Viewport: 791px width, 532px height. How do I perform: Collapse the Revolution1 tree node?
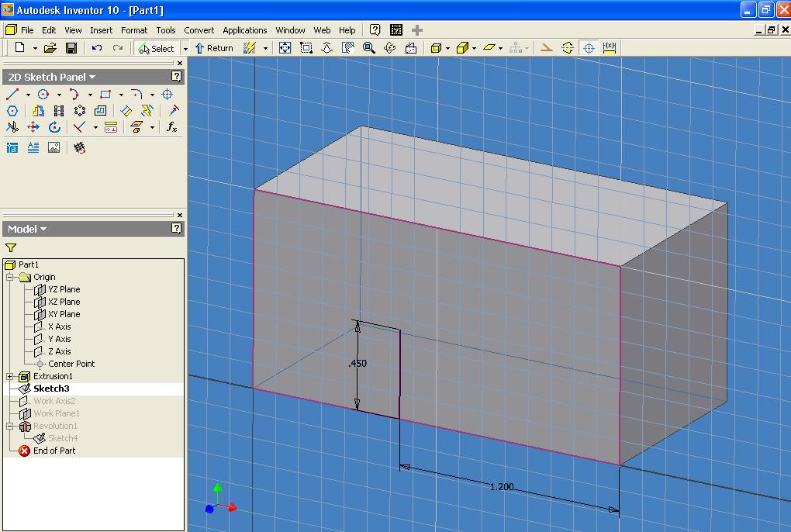click(x=9, y=426)
